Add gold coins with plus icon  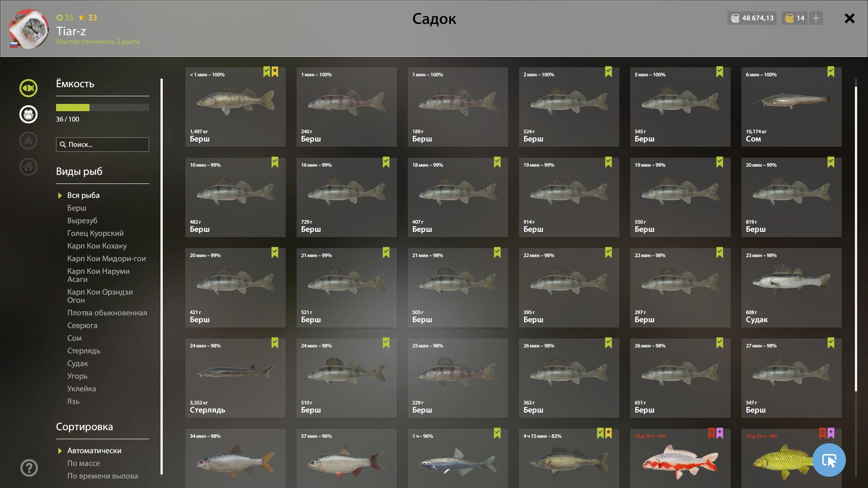[816, 18]
